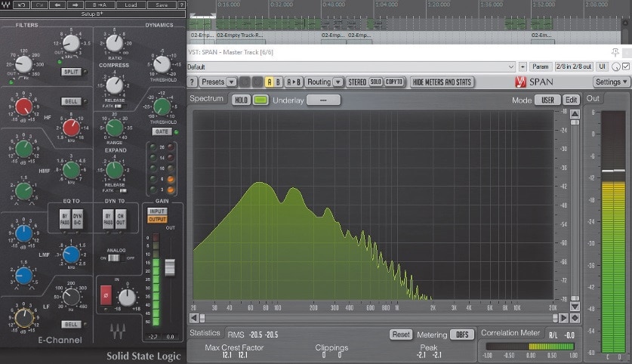Click the Reset statistics button
Viewport: 632px width, 364px height.
[401, 335]
